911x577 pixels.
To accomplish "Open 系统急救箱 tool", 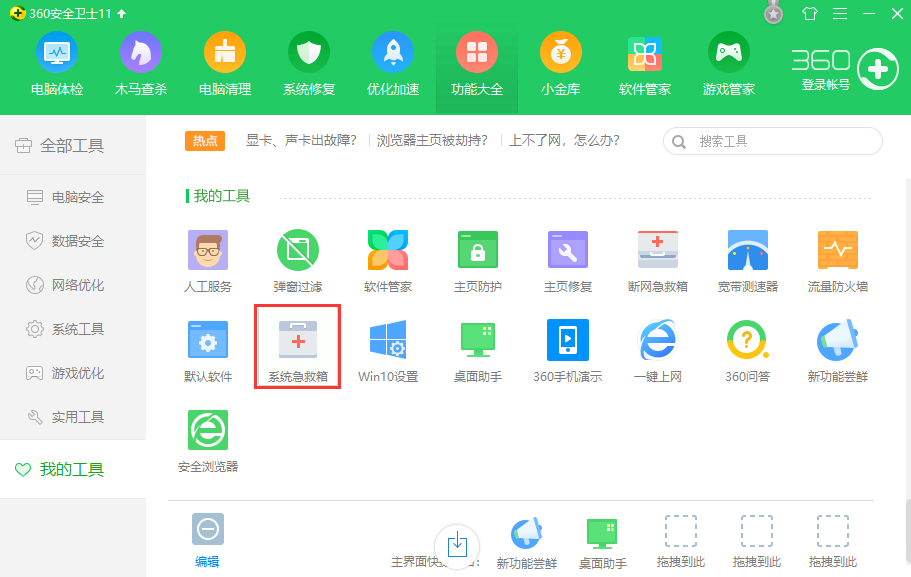I will (x=297, y=347).
